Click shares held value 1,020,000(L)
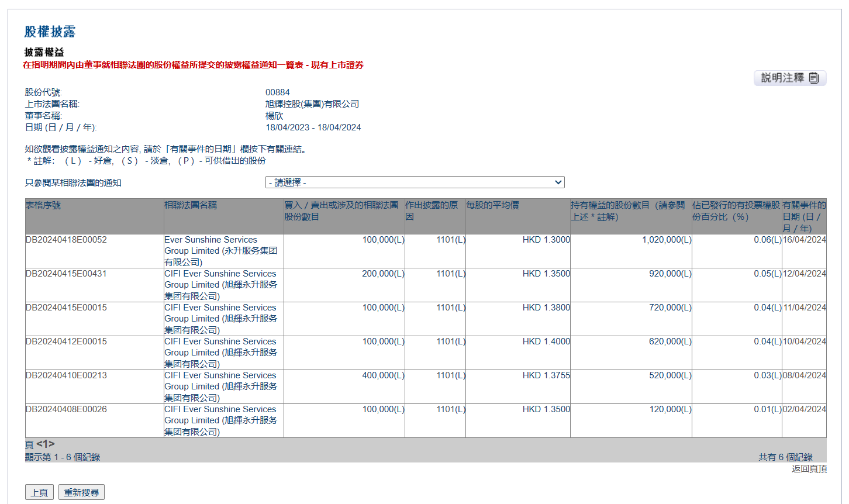Screen dimensions: 849x504 pos(667,240)
